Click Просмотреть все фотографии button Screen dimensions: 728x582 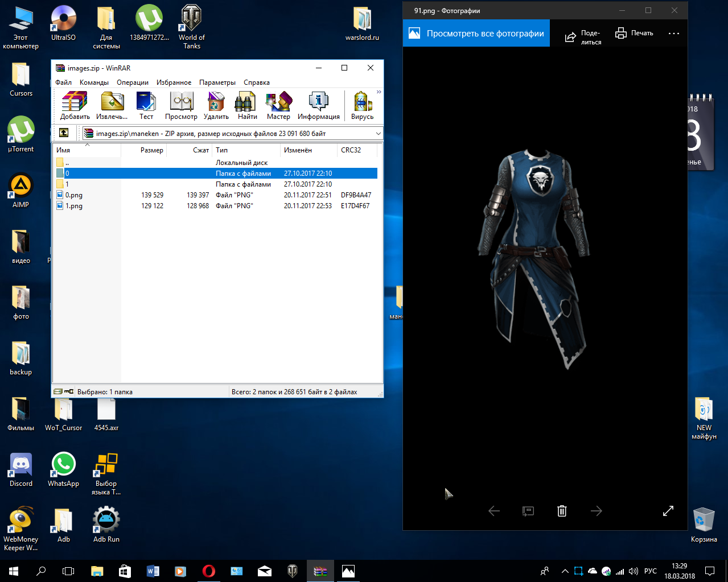[x=476, y=34]
